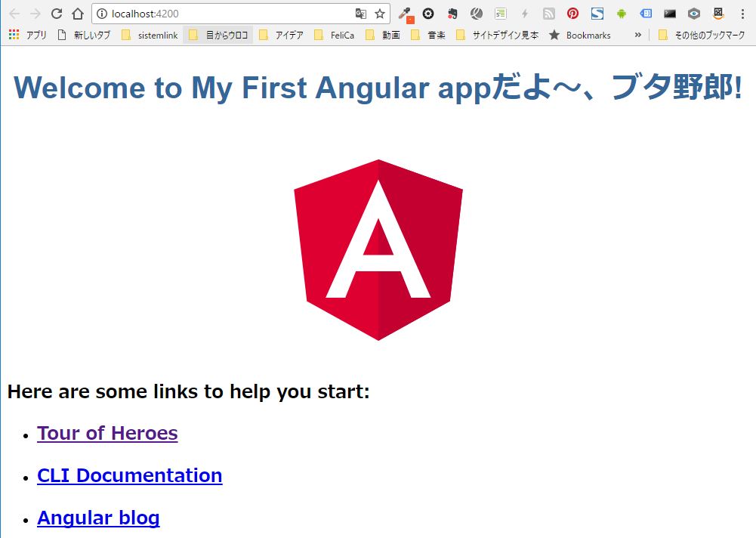Open the 新しいタブ bookmark
The width and height of the screenshot is (756, 538).
coord(84,35)
